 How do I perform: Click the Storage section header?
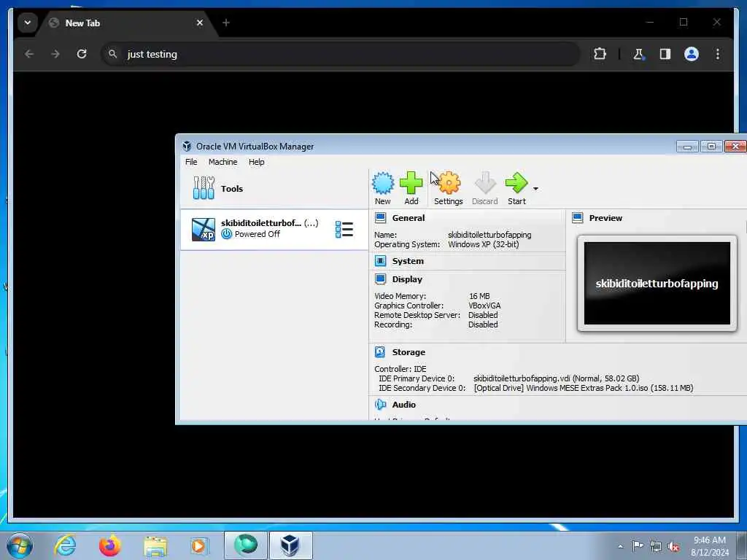(x=409, y=352)
